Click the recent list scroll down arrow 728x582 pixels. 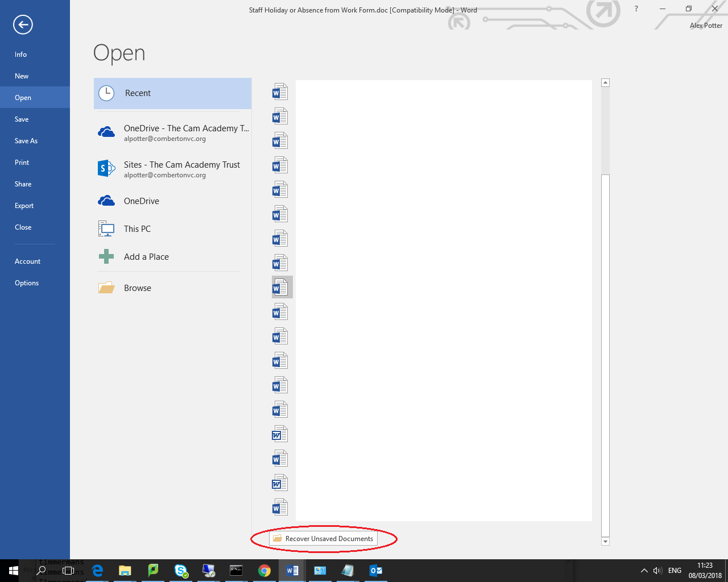(x=605, y=542)
